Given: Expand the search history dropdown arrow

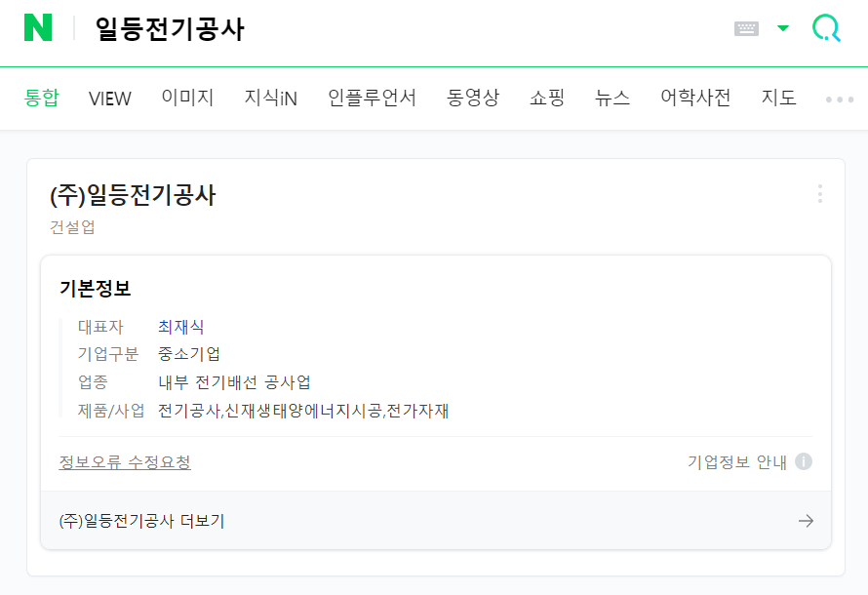Looking at the screenshot, I should point(783,28).
